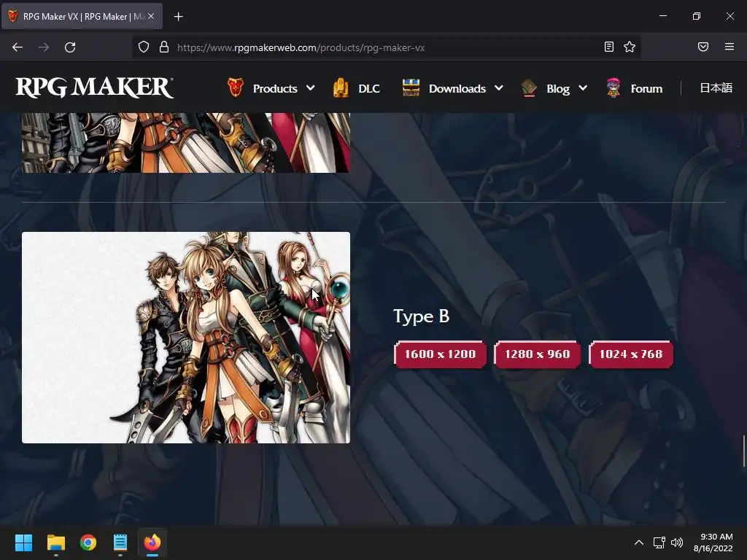View site security padlock info
The width and height of the screenshot is (747, 560).
point(164,47)
